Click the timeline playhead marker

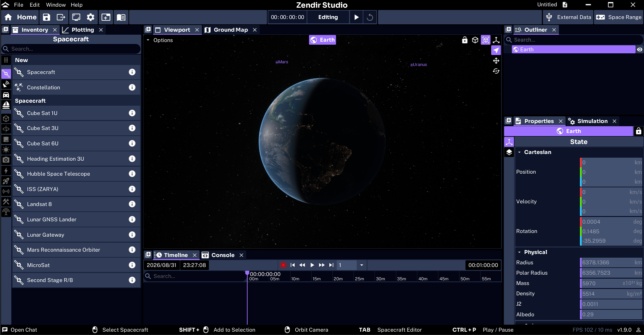point(247,273)
